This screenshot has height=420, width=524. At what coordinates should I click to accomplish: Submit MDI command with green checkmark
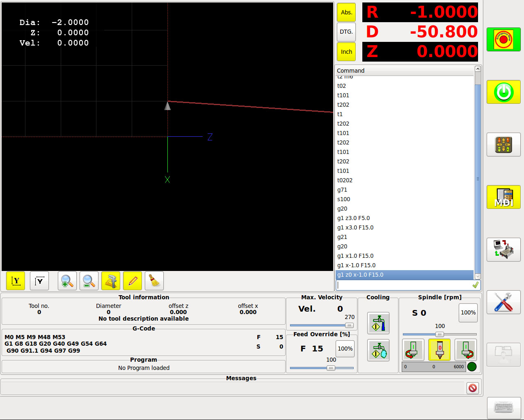coord(476,285)
